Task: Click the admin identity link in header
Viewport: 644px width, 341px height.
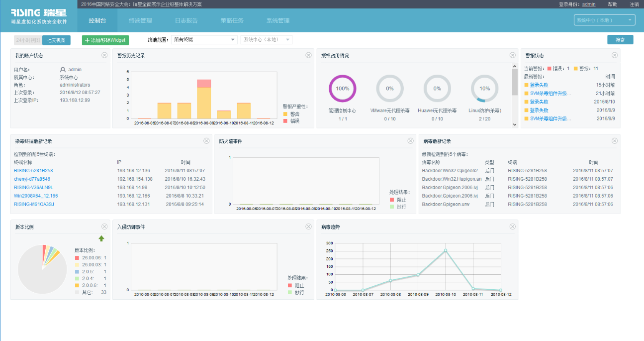Action: (x=589, y=4)
